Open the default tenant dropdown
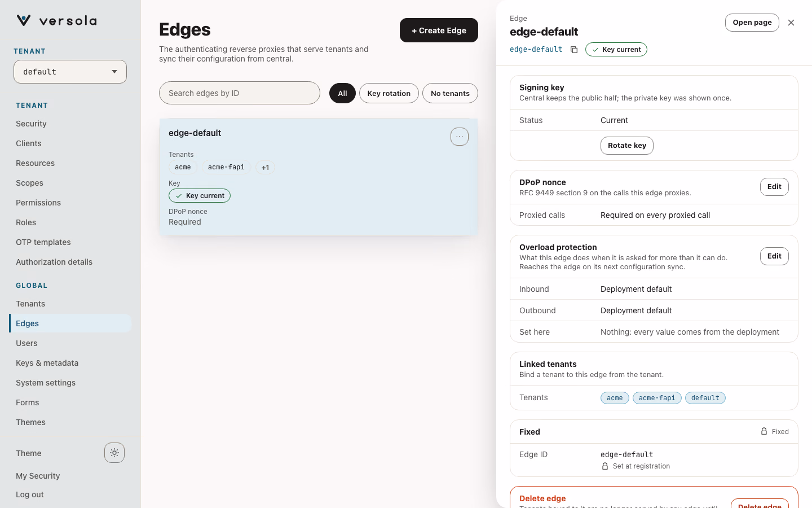The image size is (812, 508). pos(70,72)
